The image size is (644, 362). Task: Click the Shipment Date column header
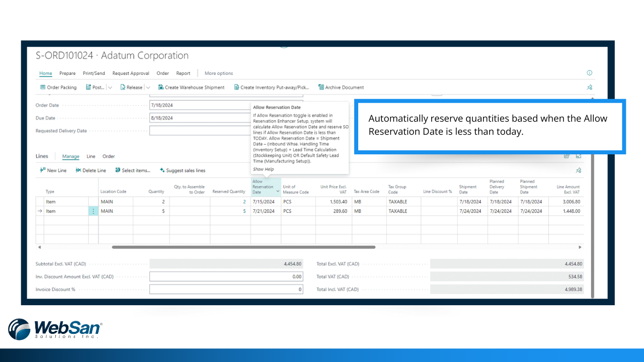point(468,189)
